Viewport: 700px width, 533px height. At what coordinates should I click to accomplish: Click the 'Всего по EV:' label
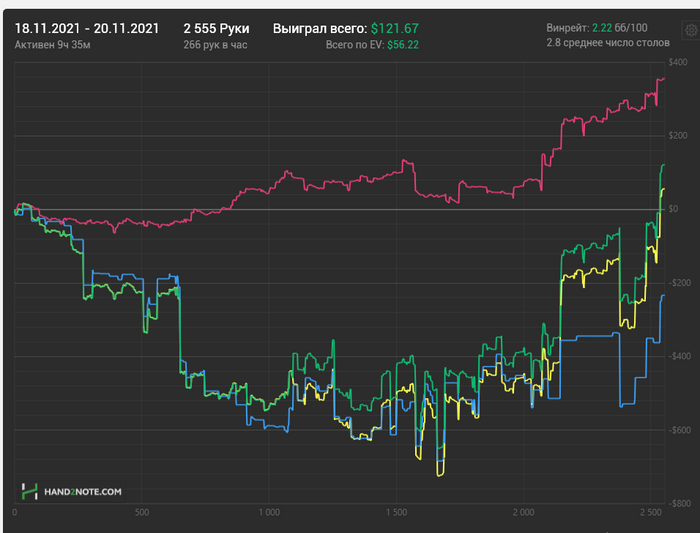354,45
